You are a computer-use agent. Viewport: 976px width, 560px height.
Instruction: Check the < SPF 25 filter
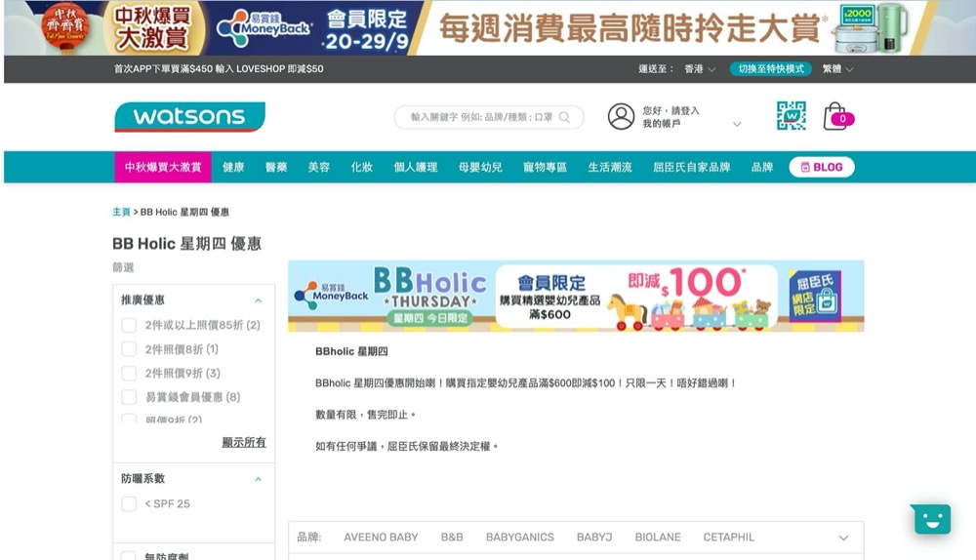tap(129, 504)
